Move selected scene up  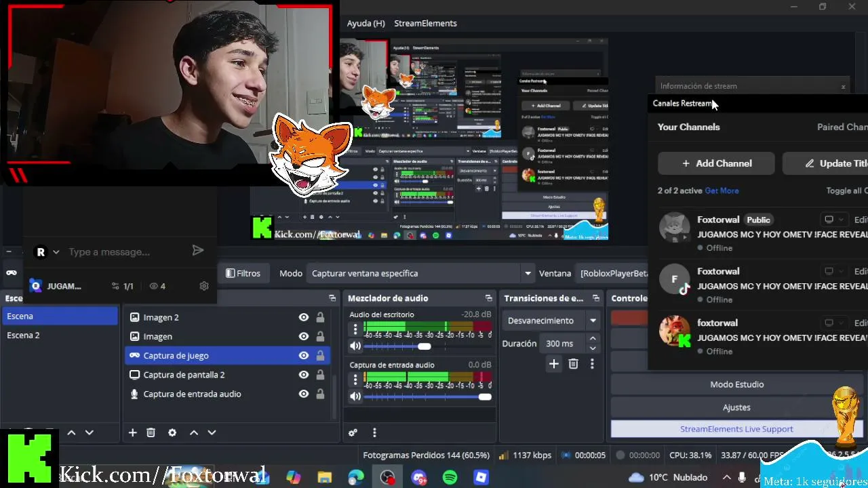coord(71,432)
